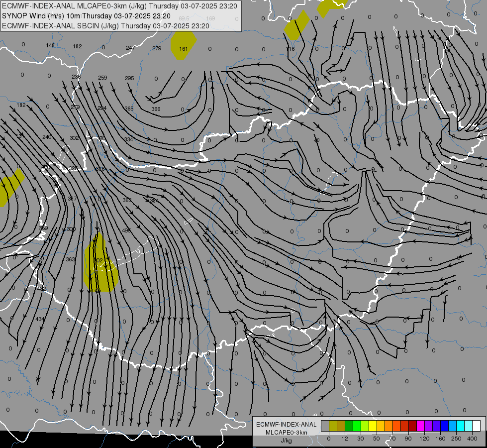Click the title line 'ECMWF-INDEX-ANAL SBCIN (J/kg)'
The width and height of the screenshot is (487, 448).
[x=60, y=26]
